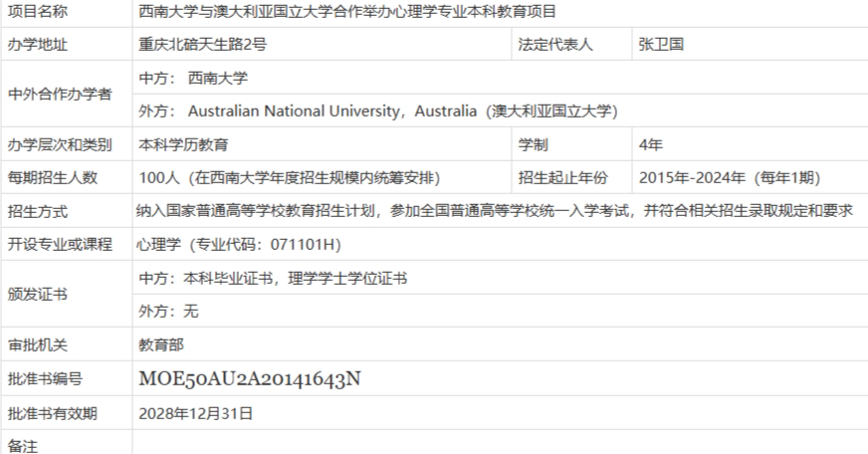Select the 开设专业或课程 label
The image size is (868, 454).
[60, 244]
